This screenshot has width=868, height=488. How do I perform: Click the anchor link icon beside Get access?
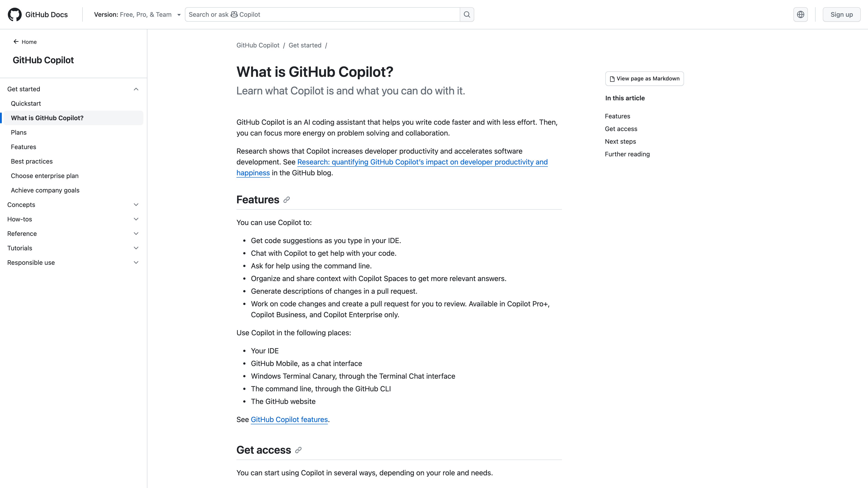tap(298, 450)
